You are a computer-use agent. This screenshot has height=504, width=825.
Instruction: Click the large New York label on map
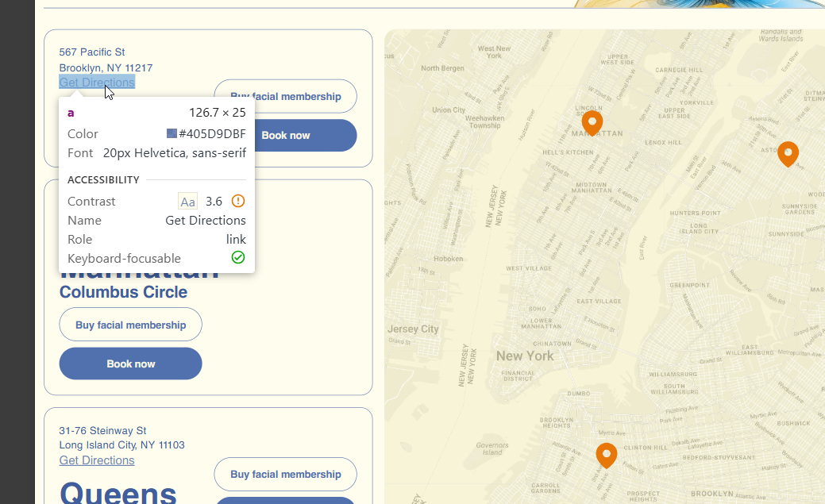[525, 356]
